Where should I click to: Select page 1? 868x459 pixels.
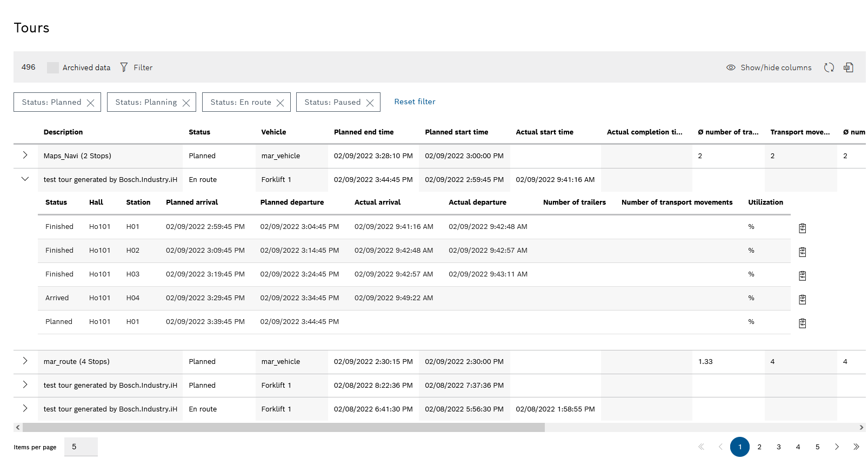tap(740, 447)
